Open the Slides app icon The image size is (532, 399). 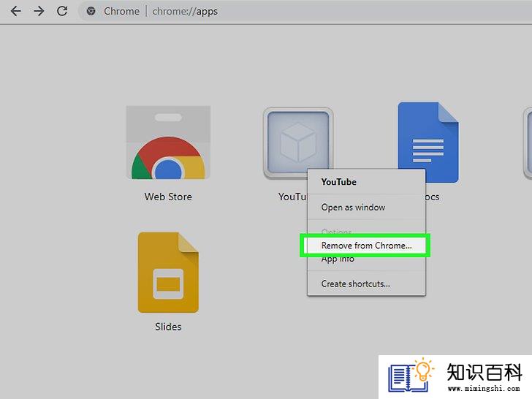point(168,273)
